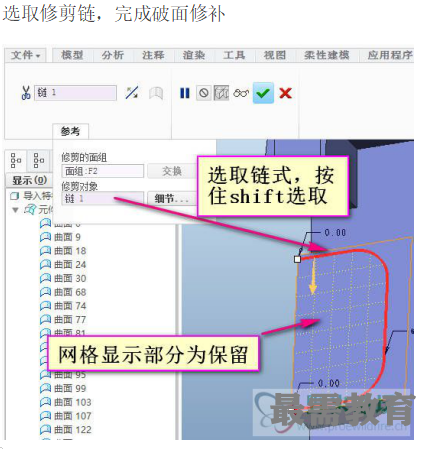Viewport: 422px width, 449px height.
Task: Select 曲面 24 in model tree
Action: 70,265
